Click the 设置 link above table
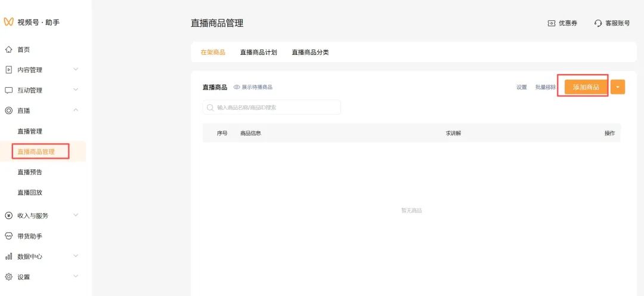644x296 pixels. (522, 87)
